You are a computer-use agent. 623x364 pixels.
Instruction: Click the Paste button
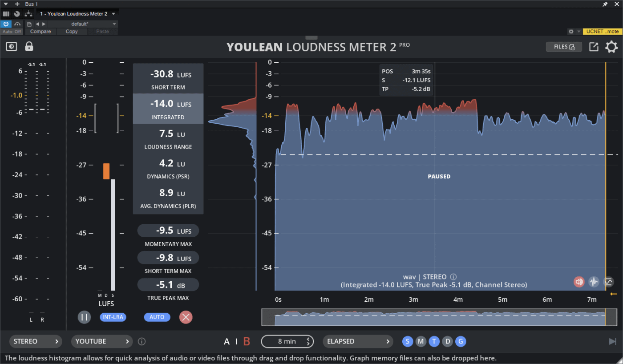102,32
